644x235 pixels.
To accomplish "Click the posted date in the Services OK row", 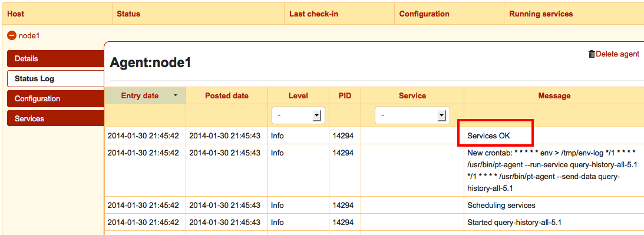I will point(224,135).
